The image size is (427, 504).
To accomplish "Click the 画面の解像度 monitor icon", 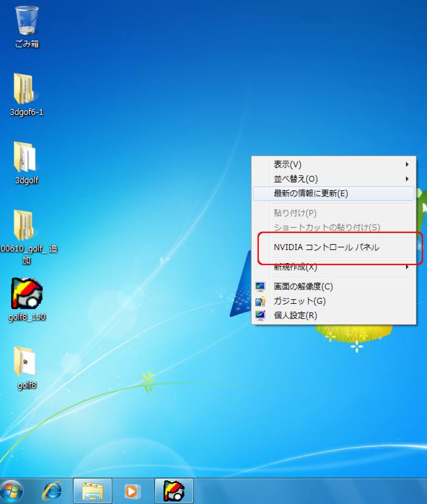I will tap(260, 286).
